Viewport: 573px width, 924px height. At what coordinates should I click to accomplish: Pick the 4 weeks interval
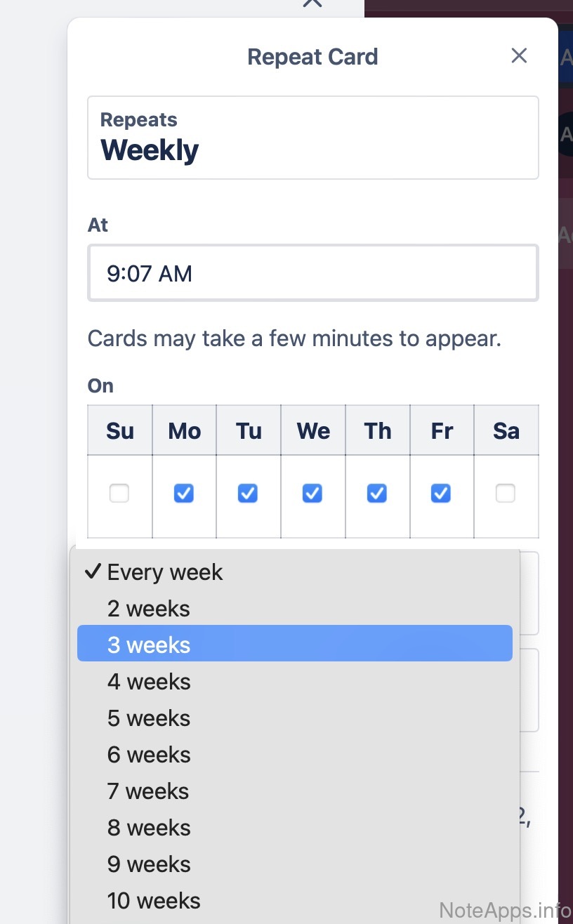149,682
